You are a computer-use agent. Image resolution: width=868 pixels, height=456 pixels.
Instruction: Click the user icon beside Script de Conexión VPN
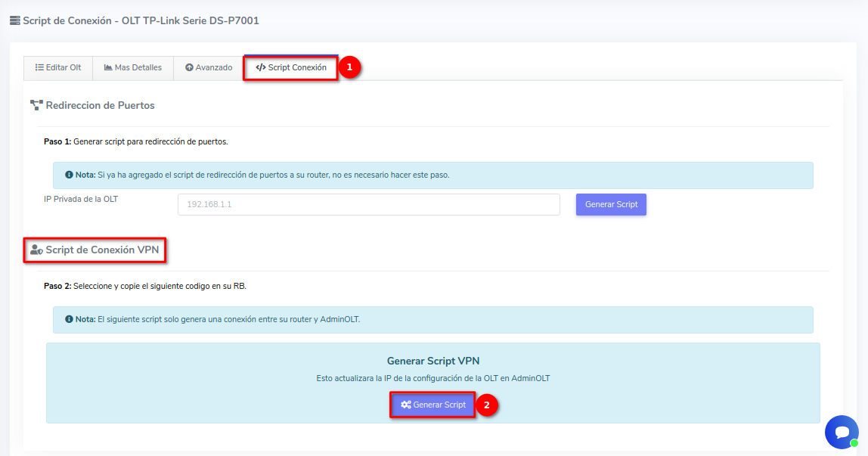pos(36,250)
